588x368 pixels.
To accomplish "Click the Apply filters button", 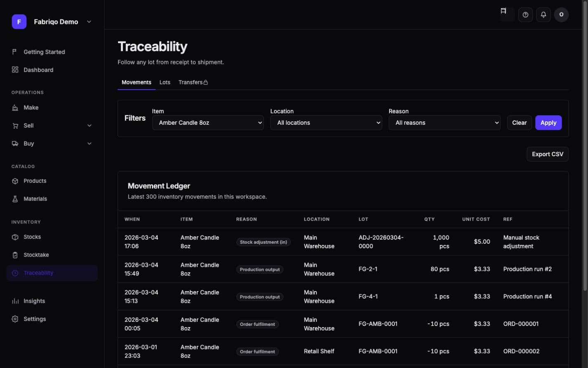I will click(x=548, y=123).
